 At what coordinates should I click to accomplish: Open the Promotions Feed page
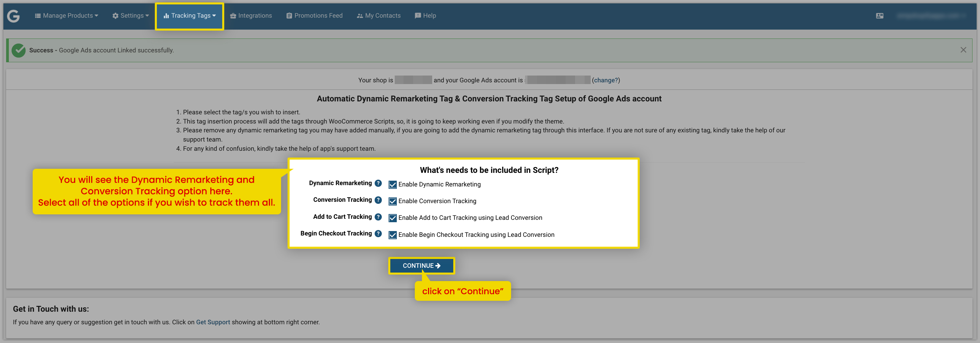pyautogui.click(x=315, y=16)
